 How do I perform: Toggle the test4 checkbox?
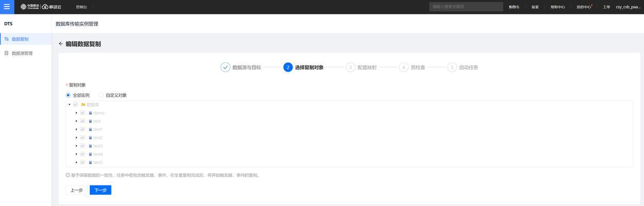82,154
